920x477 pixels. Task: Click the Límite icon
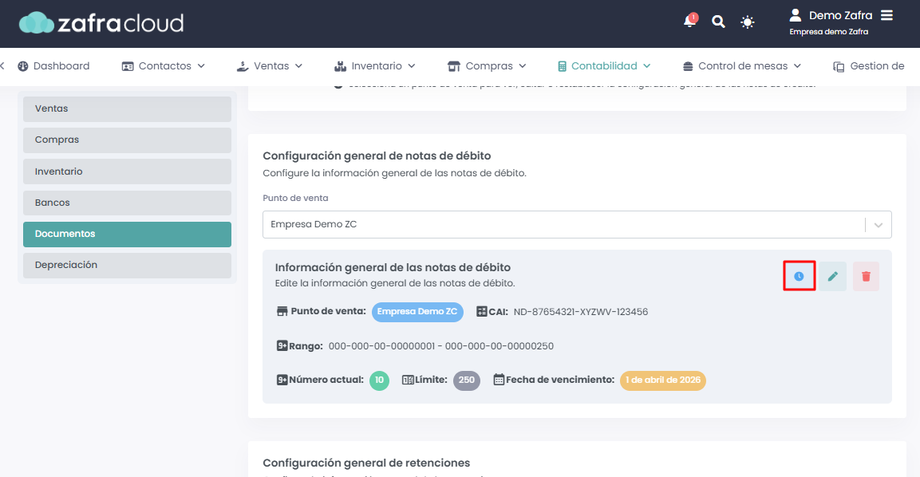coord(408,380)
